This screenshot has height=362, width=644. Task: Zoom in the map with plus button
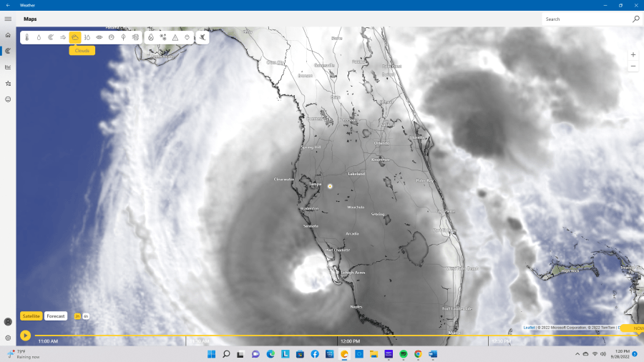[x=633, y=54]
